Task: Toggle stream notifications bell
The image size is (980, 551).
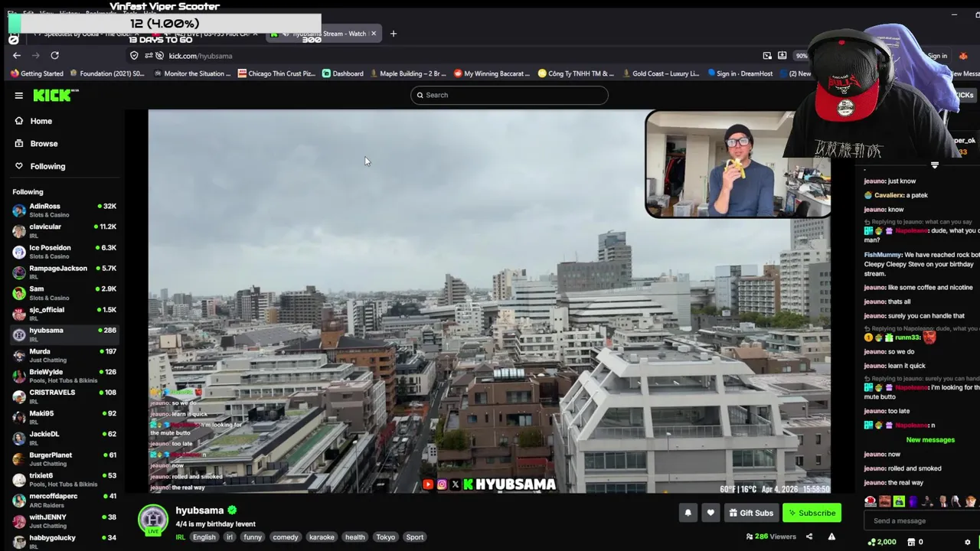Action: click(688, 513)
